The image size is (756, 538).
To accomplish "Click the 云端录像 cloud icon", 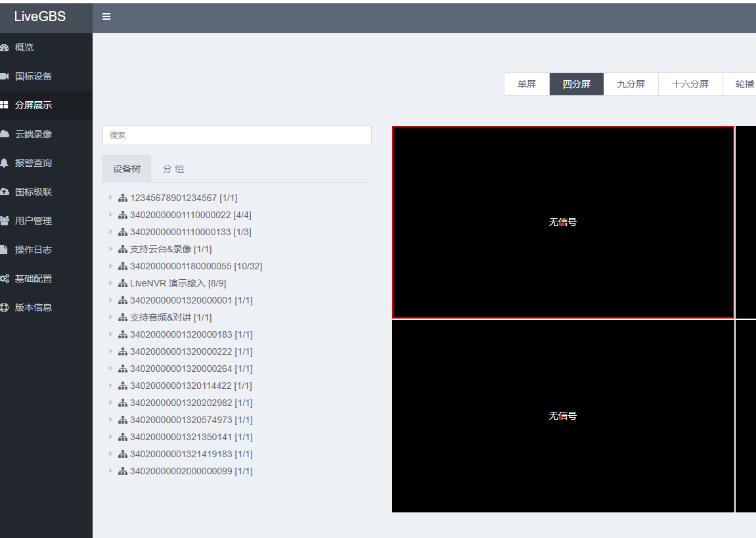I will point(4,134).
